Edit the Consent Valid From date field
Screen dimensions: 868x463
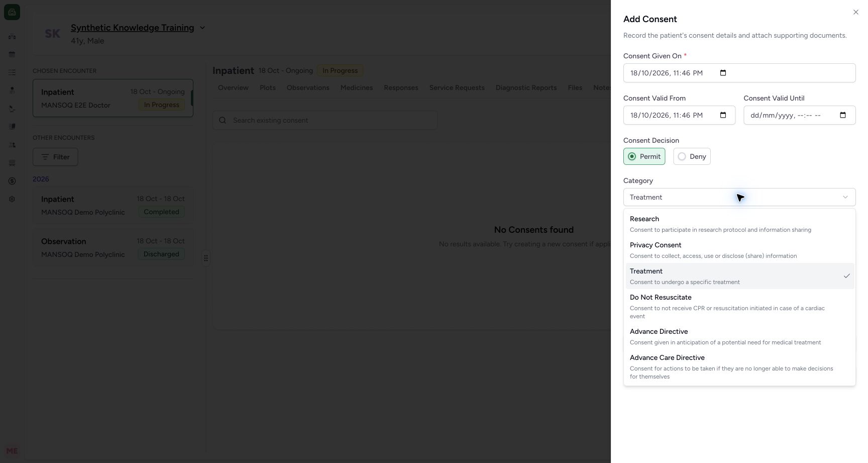coord(679,115)
